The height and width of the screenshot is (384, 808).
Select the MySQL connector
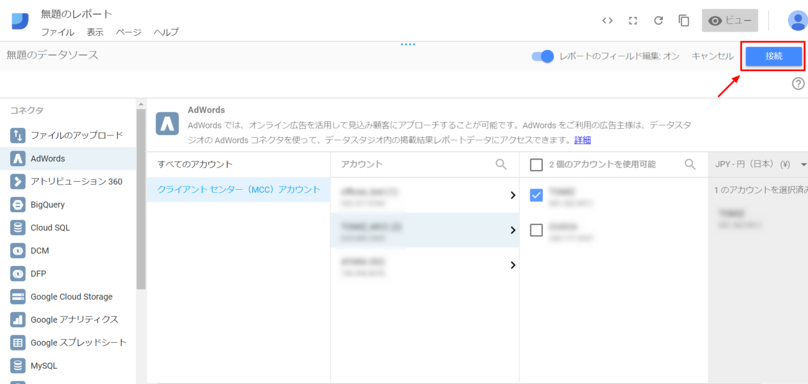68,366
